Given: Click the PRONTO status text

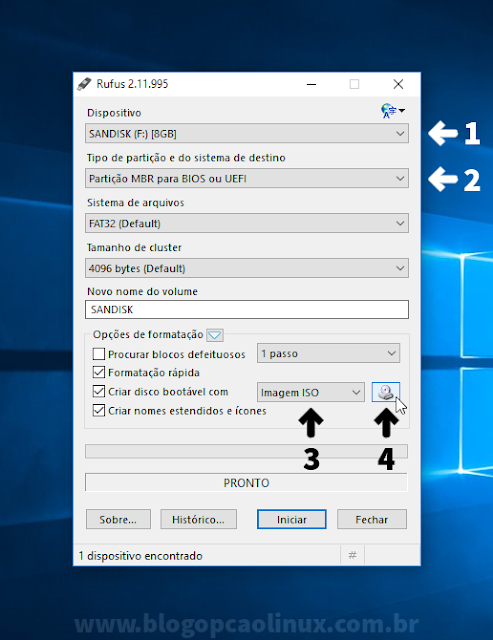Looking at the screenshot, I should click(246, 483).
